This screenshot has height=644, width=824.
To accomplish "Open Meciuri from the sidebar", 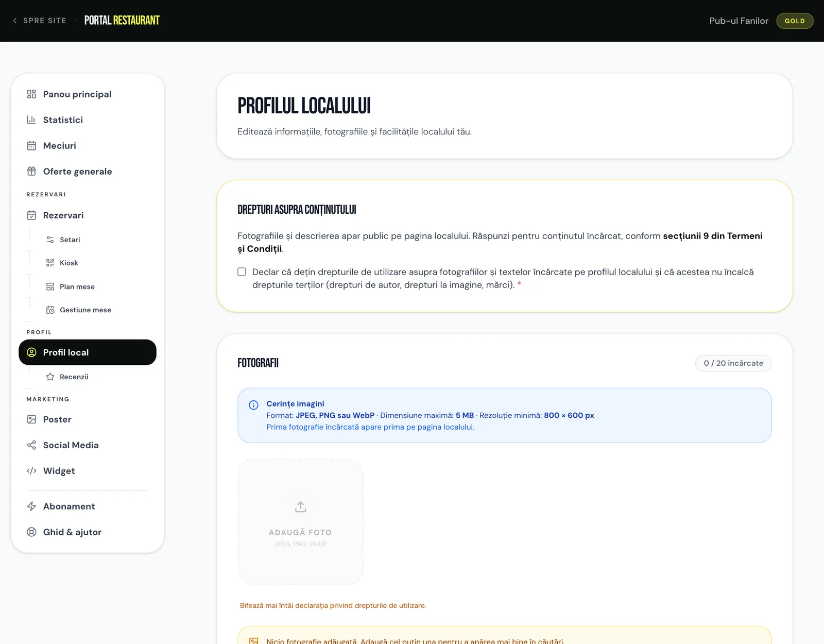I will pos(88,145).
